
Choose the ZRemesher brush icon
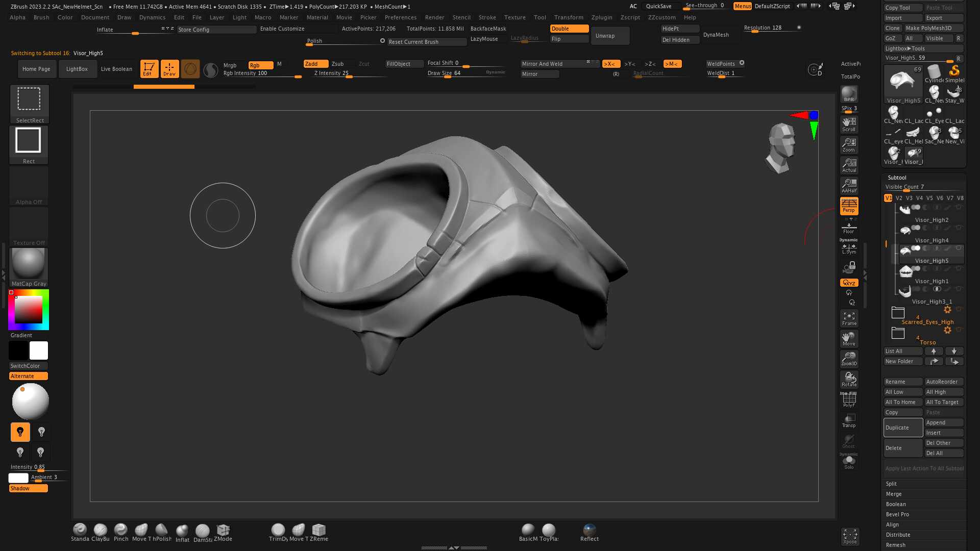(x=319, y=531)
